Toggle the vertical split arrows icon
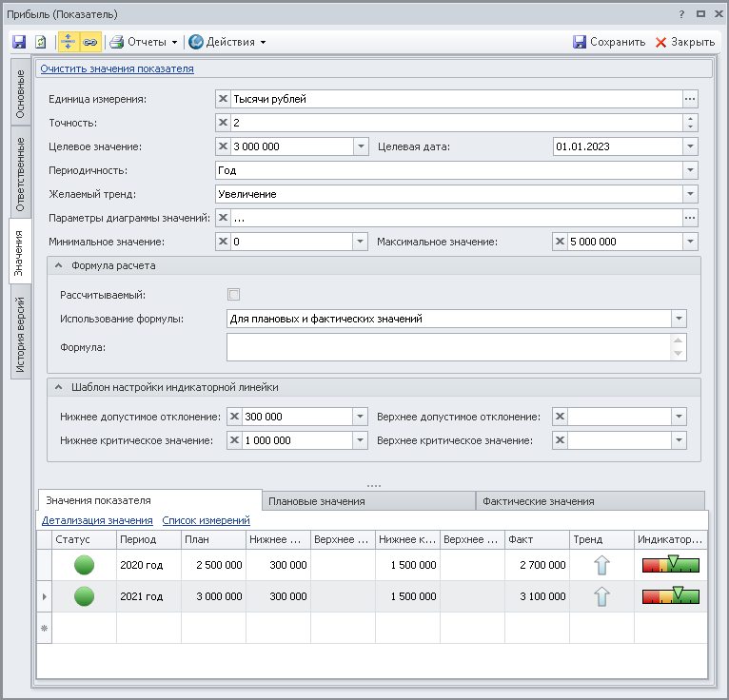 pos(69,42)
